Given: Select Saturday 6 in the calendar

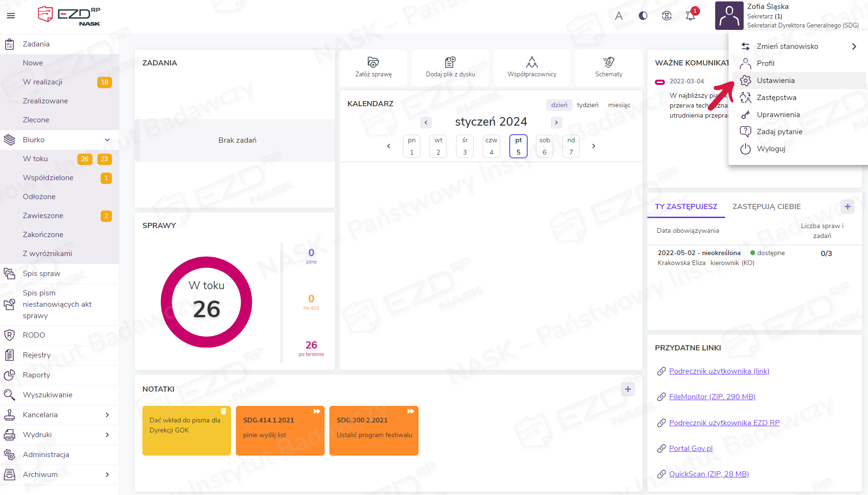Looking at the screenshot, I should click(544, 146).
